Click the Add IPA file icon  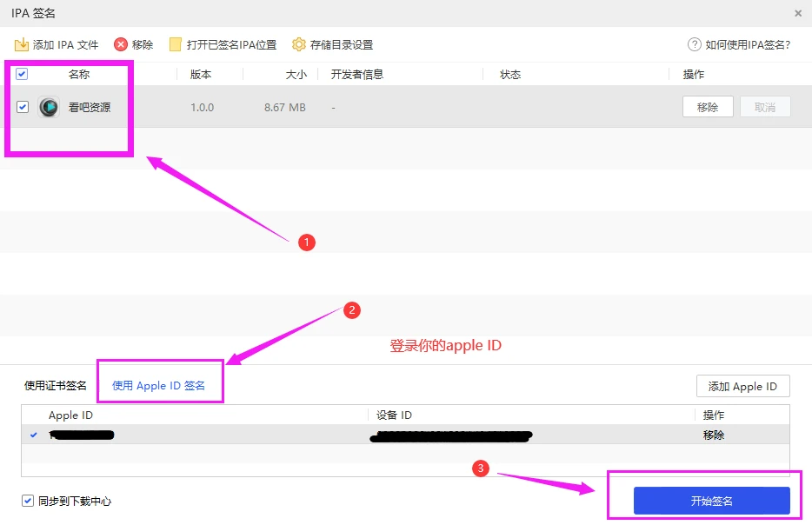[22, 44]
